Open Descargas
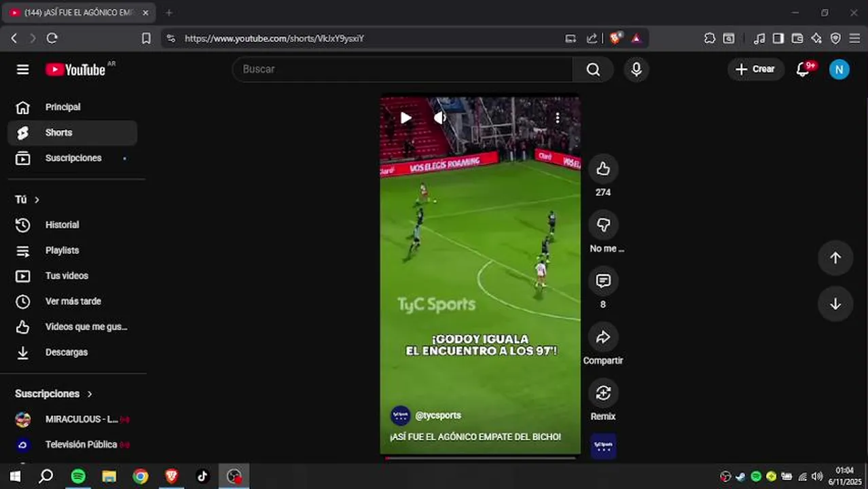Viewport: 868px width, 489px height. pyautogui.click(x=73, y=352)
